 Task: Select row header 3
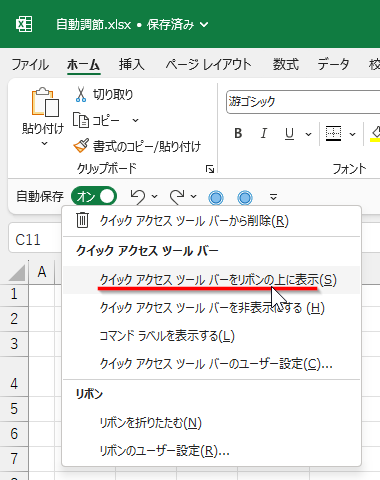14,344
